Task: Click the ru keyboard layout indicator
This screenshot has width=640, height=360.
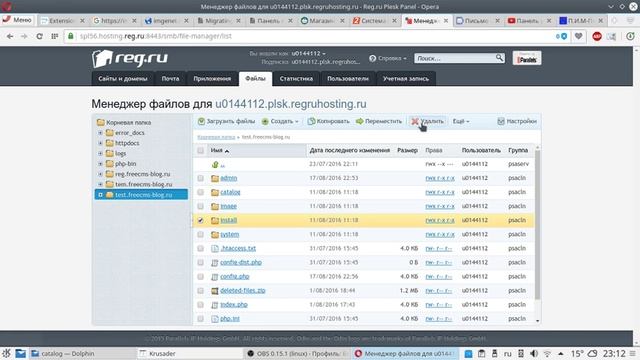Action: coord(507,353)
